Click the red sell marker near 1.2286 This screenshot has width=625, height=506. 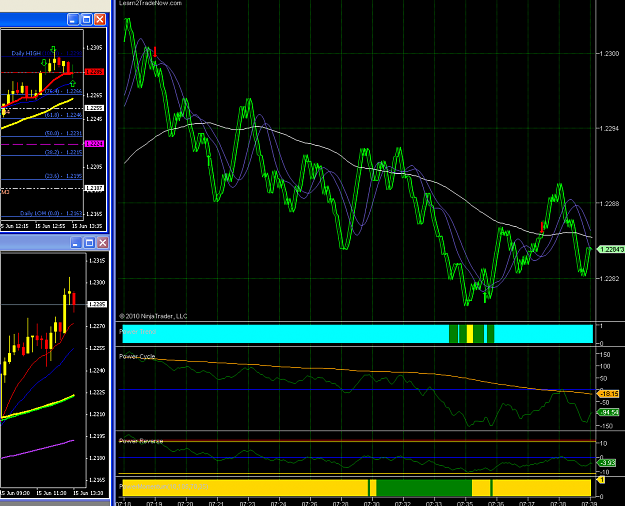(x=542, y=227)
